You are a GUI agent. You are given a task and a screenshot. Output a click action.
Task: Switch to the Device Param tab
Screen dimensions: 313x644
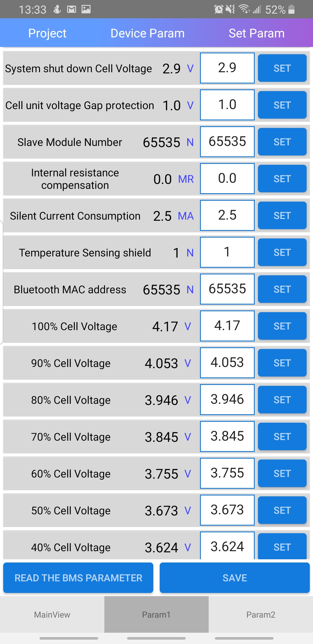tap(148, 33)
